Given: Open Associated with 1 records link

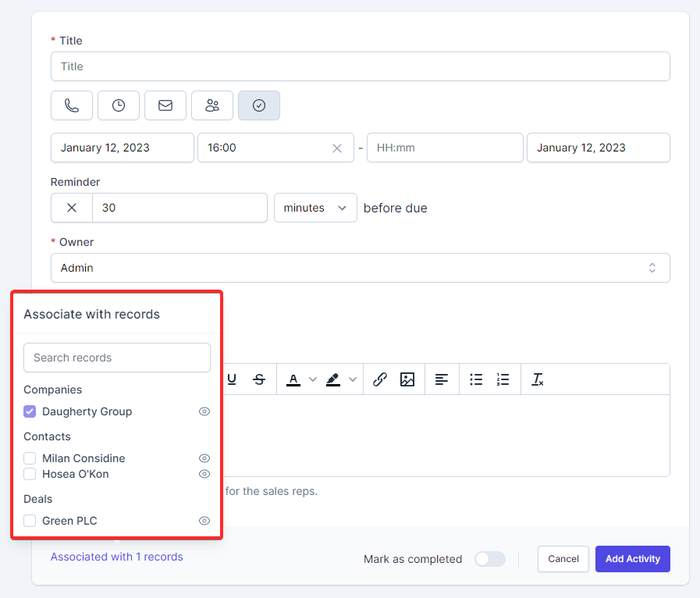Looking at the screenshot, I should [117, 557].
